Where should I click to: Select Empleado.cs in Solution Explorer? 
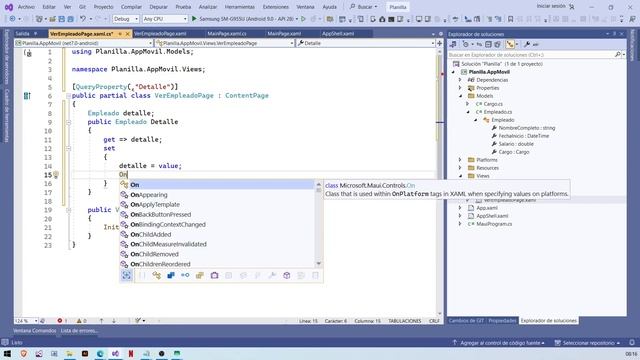pos(498,112)
